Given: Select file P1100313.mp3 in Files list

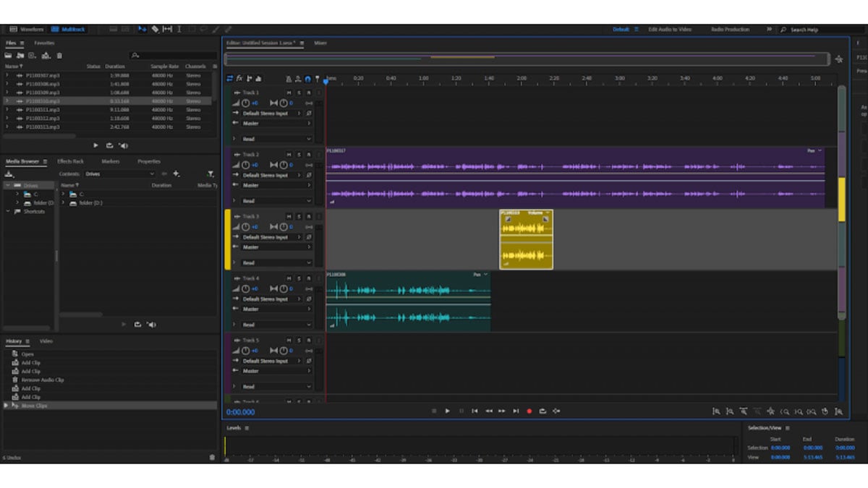Looking at the screenshot, I should point(109,127).
